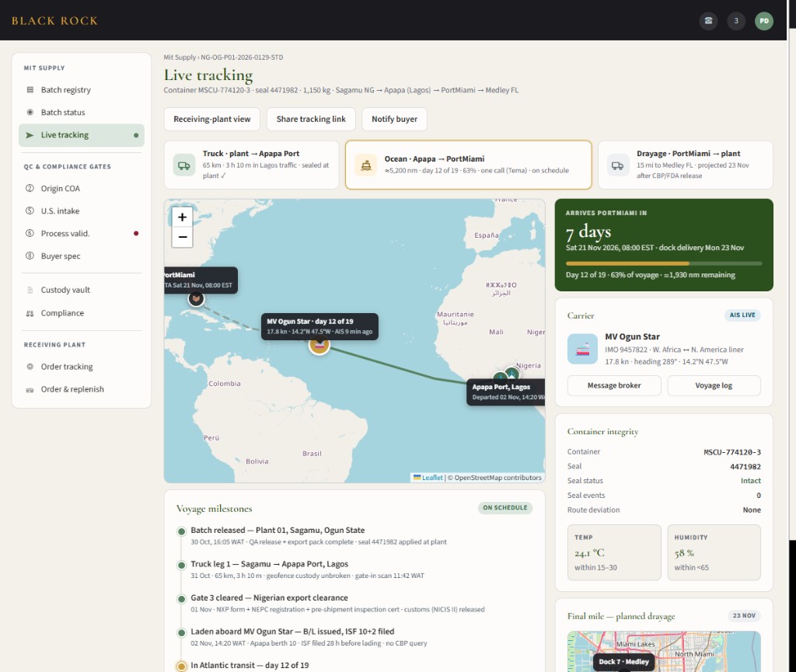Click the Order & replenish icon
The width and height of the screenshot is (796, 672).
click(30, 389)
